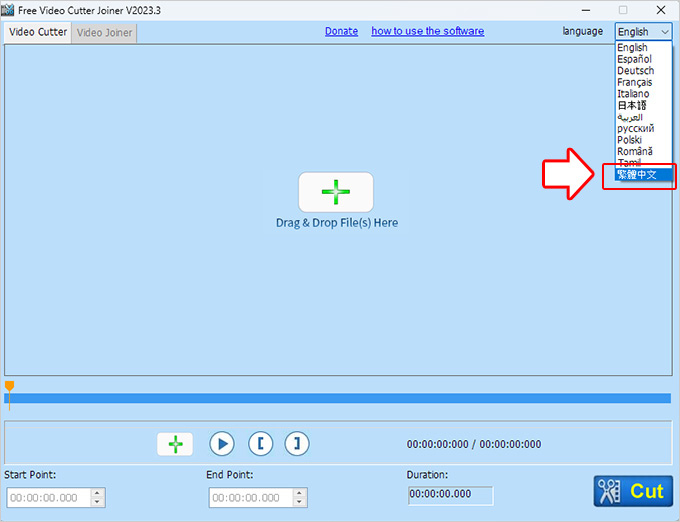
Task: Choose Español from the language list
Action: click(643, 59)
